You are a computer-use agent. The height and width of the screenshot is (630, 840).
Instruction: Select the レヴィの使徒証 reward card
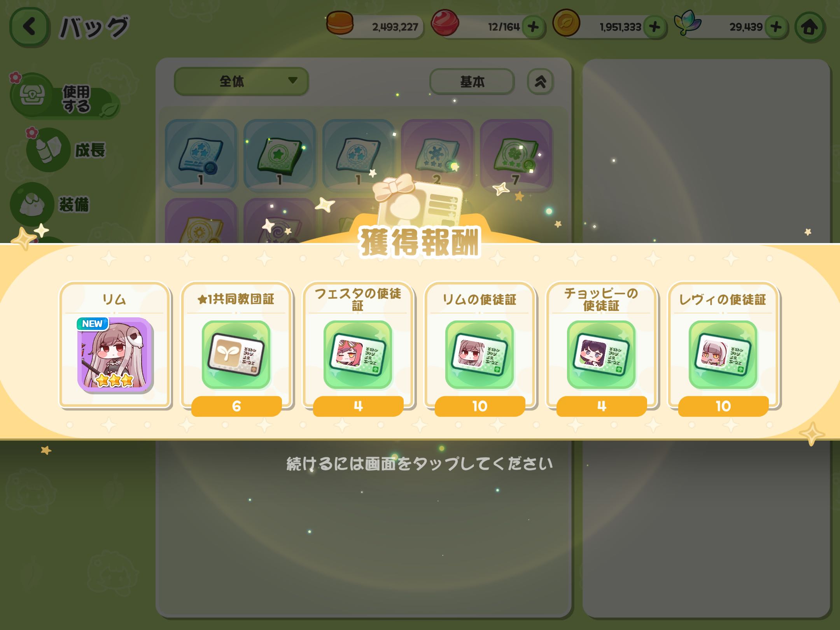(x=723, y=348)
